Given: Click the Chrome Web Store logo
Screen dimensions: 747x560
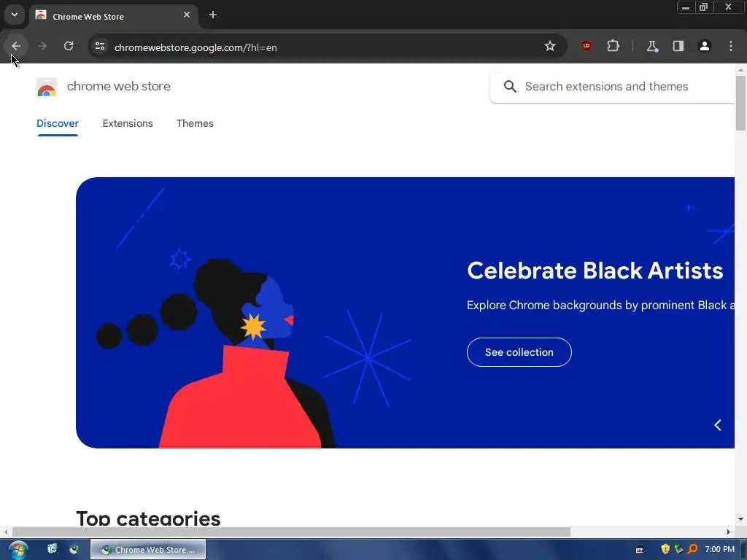Looking at the screenshot, I should (46, 87).
